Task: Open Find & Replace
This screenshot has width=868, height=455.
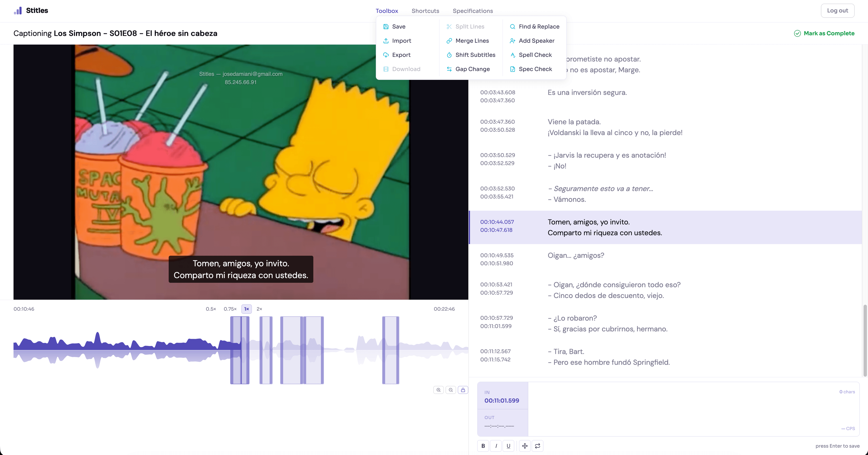Action: point(535,27)
